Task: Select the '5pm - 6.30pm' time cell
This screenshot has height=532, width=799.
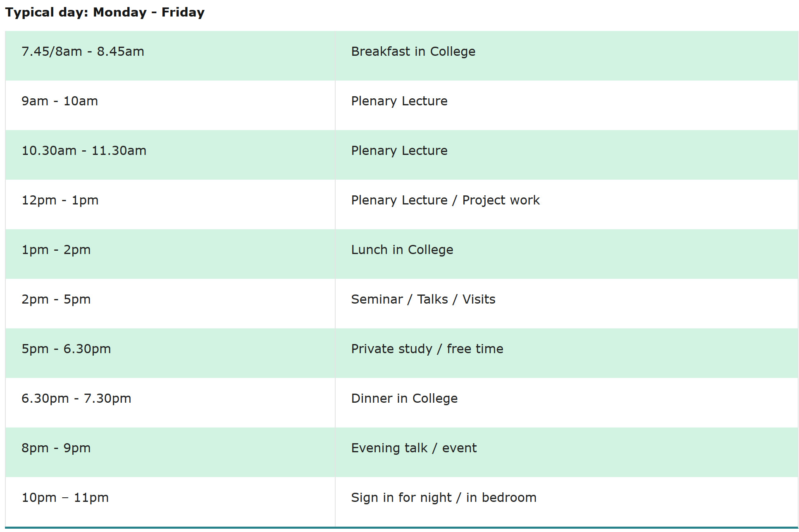Action: (170, 353)
